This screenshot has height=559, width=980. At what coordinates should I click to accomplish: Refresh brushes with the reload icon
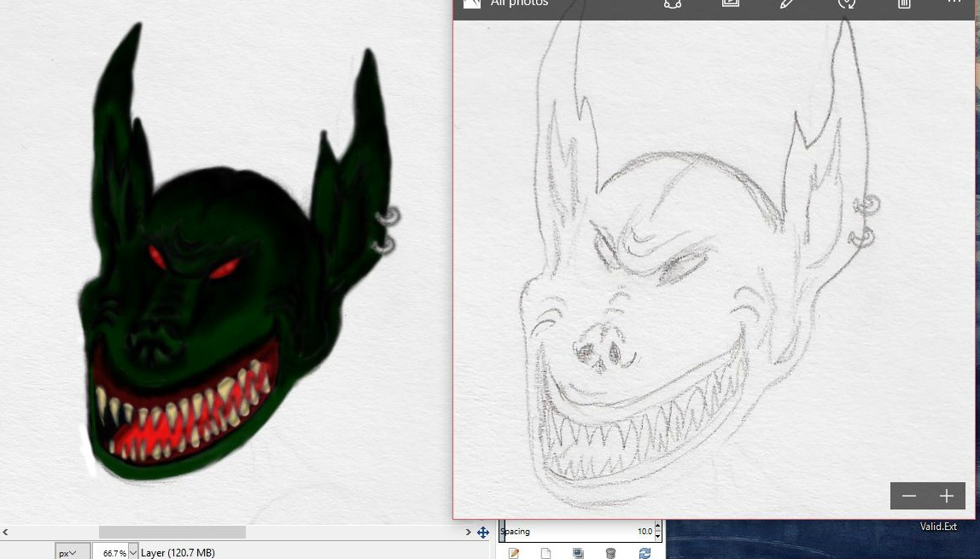pyautogui.click(x=645, y=554)
